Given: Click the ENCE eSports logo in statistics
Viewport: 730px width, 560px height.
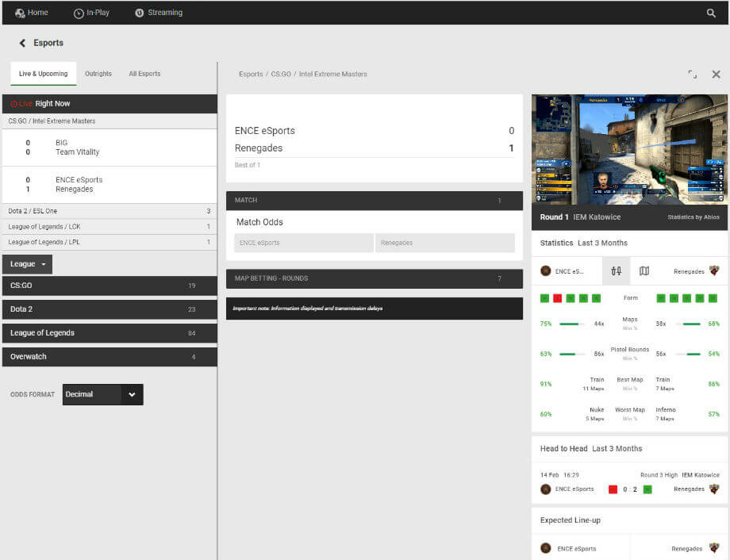Looking at the screenshot, I should tap(545, 271).
